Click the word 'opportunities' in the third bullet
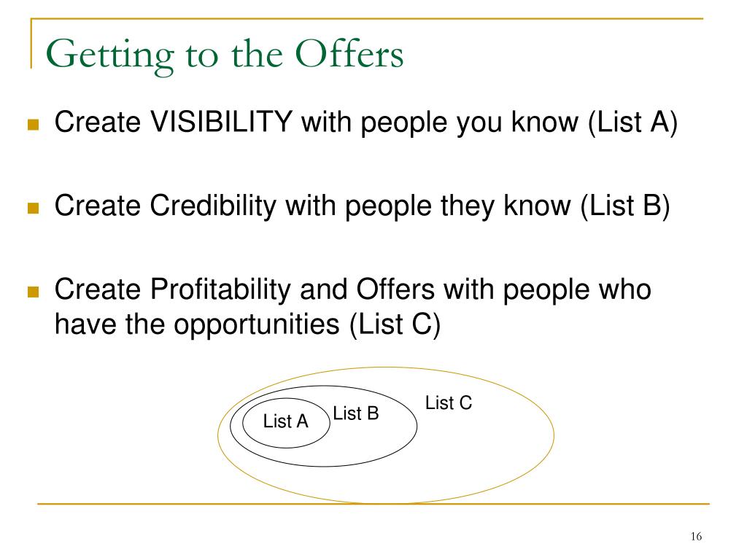The height and width of the screenshot is (560, 747). click(x=256, y=326)
